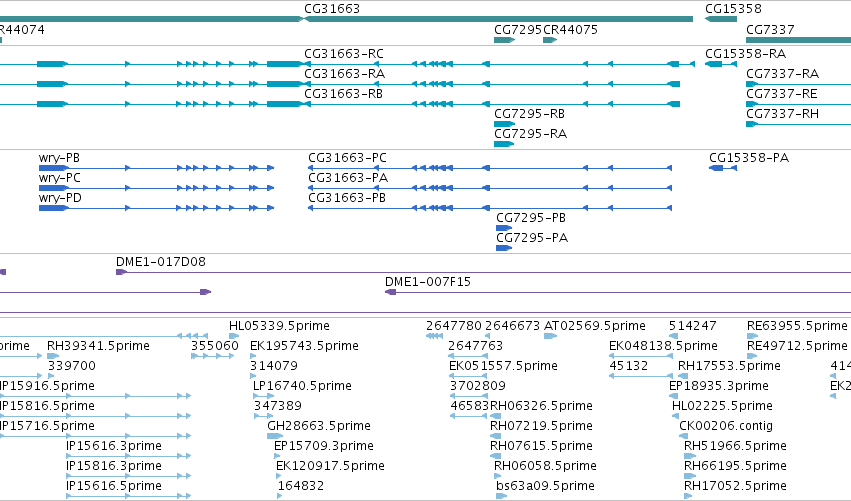Select EST RH17553.5prime label
This screenshot has width=851, height=501.
(x=729, y=366)
